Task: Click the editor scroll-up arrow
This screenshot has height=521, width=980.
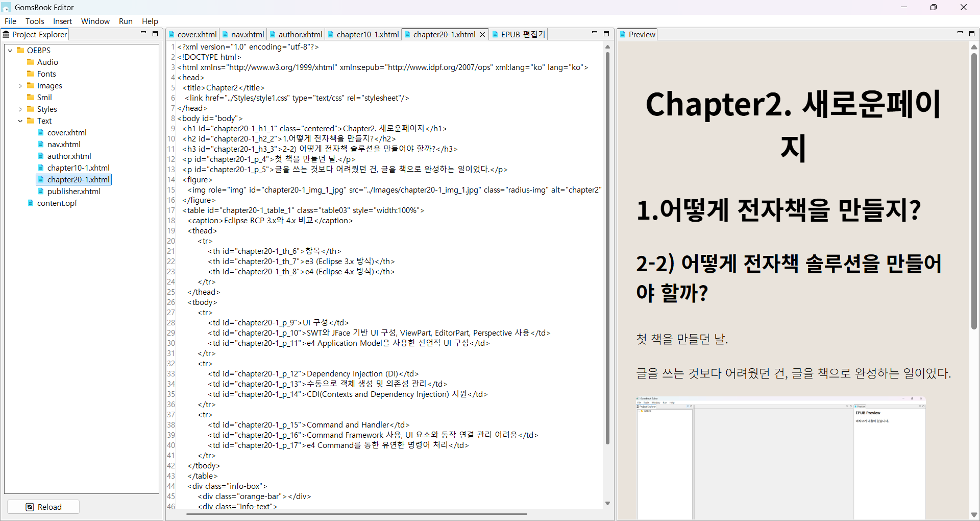Action: [x=607, y=47]
